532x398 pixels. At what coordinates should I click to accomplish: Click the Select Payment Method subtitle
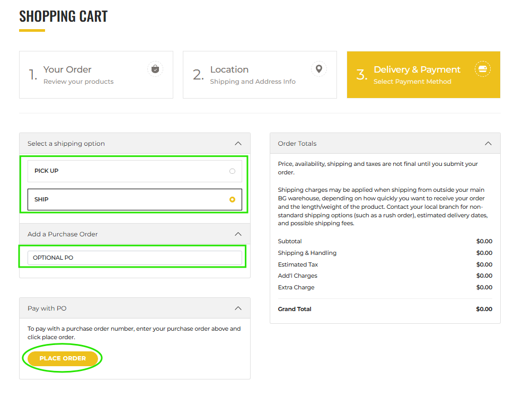[412, 82]
